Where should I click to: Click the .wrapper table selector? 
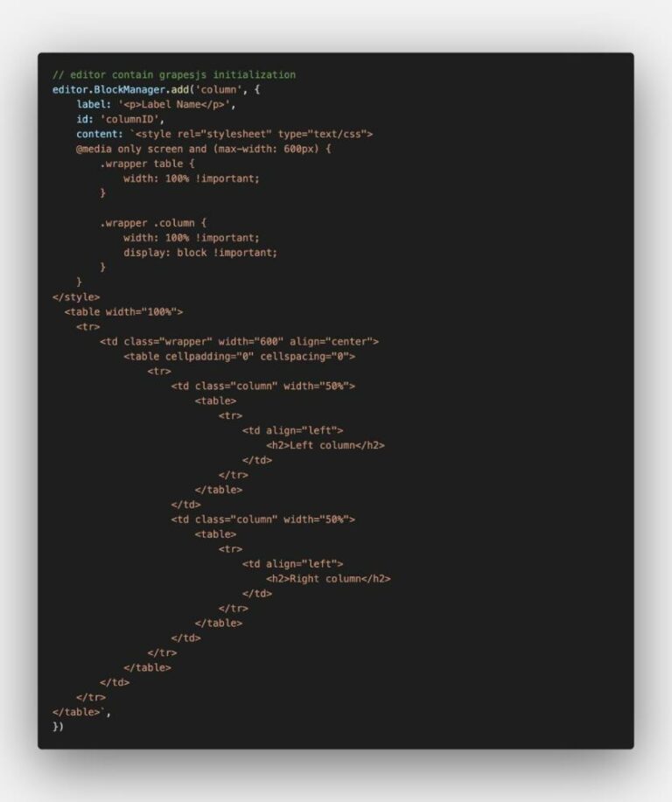point(147,164)
